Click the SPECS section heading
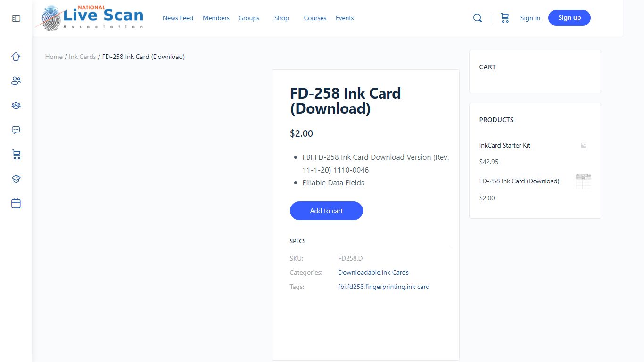 [x=297, y=241]
